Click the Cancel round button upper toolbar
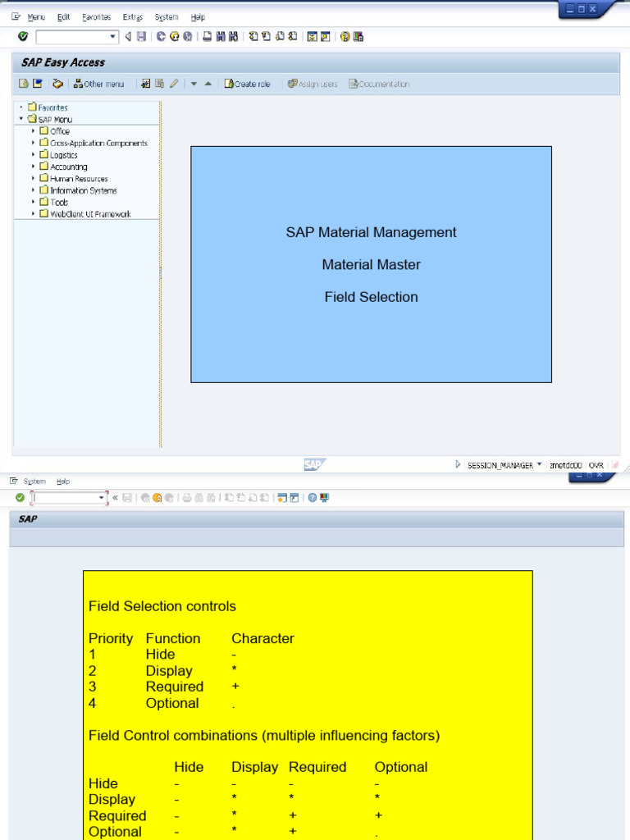The image size is (630, 840). (x=188, y=36)
